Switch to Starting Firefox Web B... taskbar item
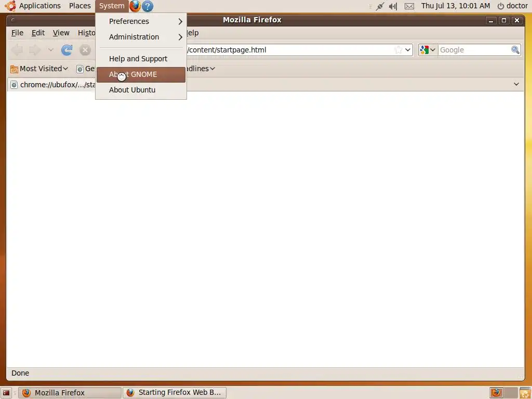Image resolution: width=532 pixels, height=399 pixels. point(175,393)
